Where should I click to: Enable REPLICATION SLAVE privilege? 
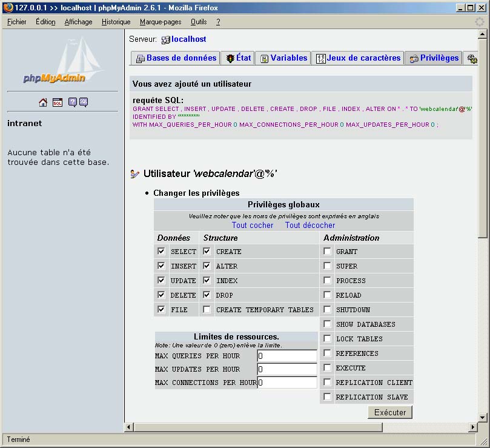click(327, 396)
